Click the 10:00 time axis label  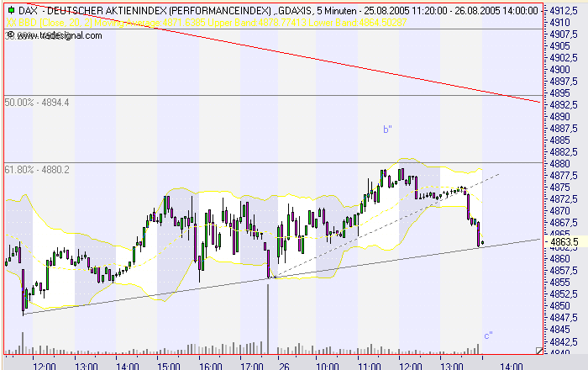click(x=328, y=366)
